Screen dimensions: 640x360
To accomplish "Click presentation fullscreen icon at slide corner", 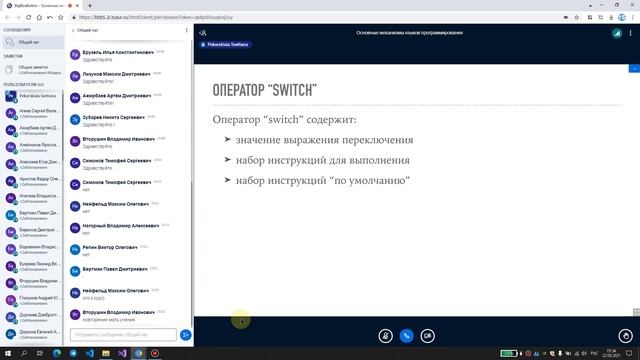I will coord(636,312).
